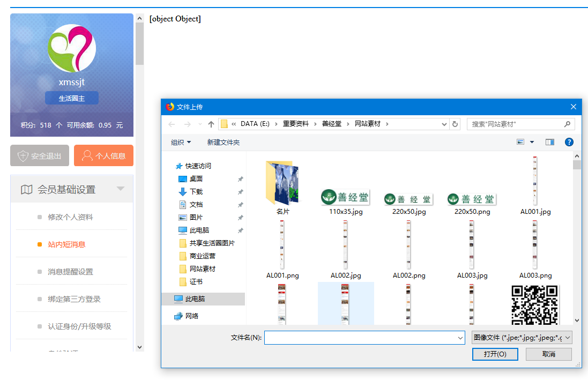Click 此电脑 in the navigation tree
This screenshot has height=380, width=588.
(197, 299)
